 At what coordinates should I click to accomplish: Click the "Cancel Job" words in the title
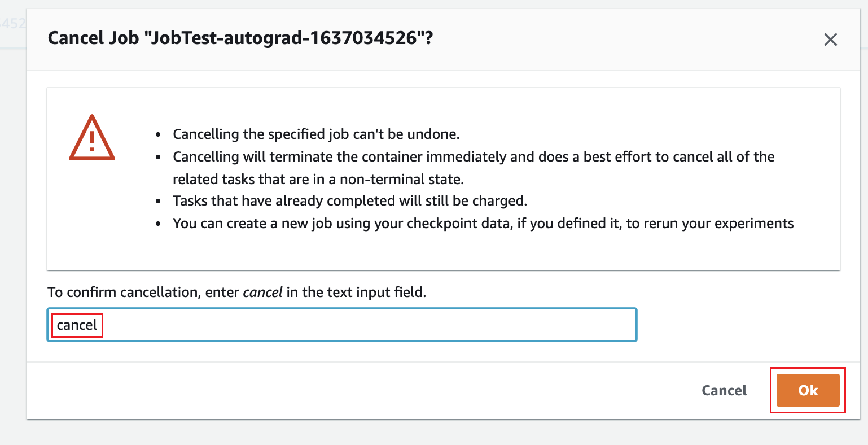[94, 38]
